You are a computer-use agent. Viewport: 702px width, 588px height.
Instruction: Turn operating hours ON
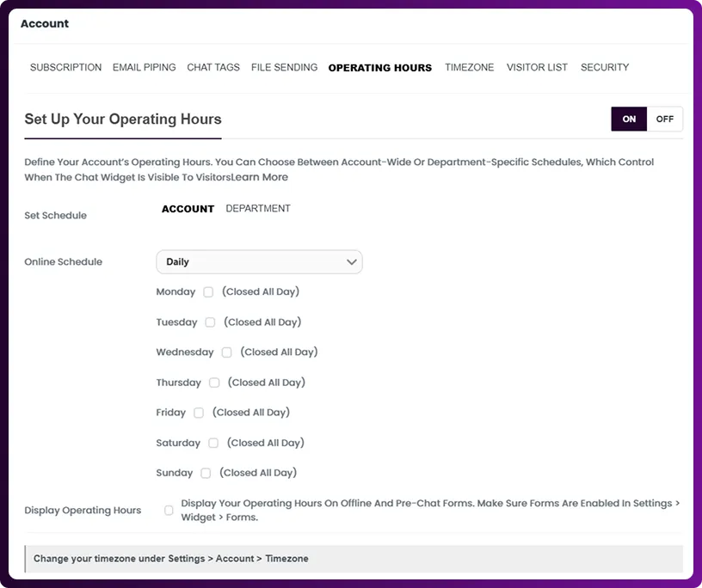point(629,119)
